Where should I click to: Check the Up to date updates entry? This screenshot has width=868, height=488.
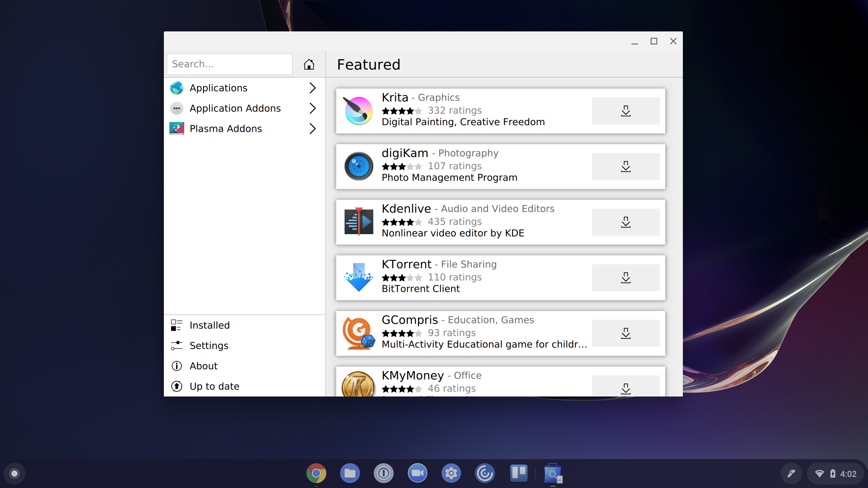pyautogui.click(x=244, y=386)
